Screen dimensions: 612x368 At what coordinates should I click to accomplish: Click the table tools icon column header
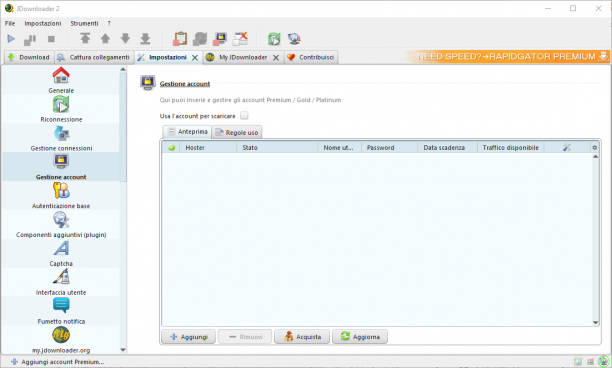click(x=567, y=147)
